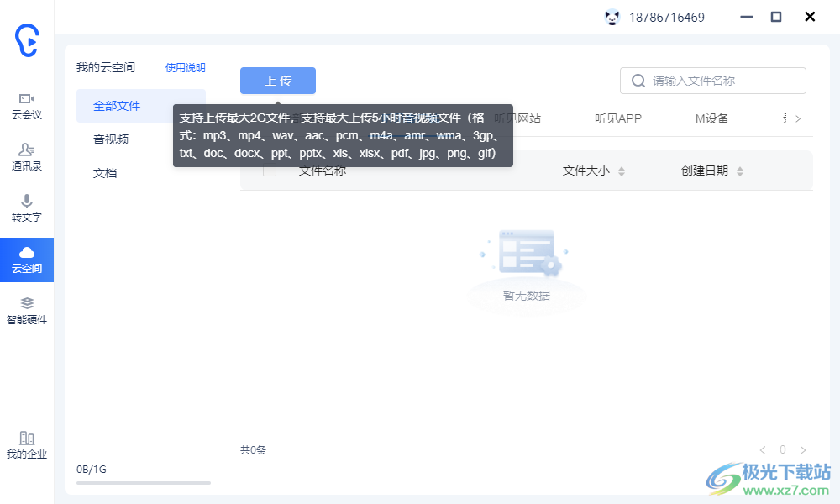Select the 云空间 cloud space section
Image resolution: width=840 pixels, height=504 pixels.
[x=27, y=260]
